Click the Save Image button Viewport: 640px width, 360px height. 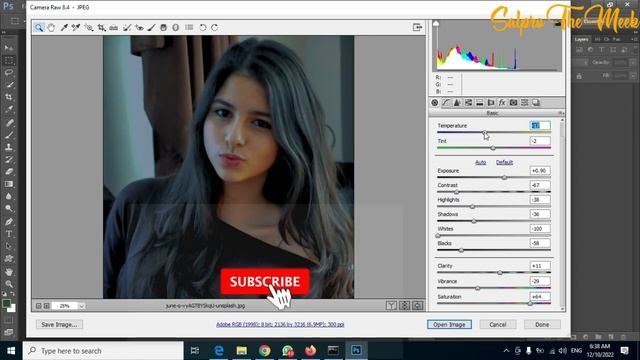[x=59, y=324]
